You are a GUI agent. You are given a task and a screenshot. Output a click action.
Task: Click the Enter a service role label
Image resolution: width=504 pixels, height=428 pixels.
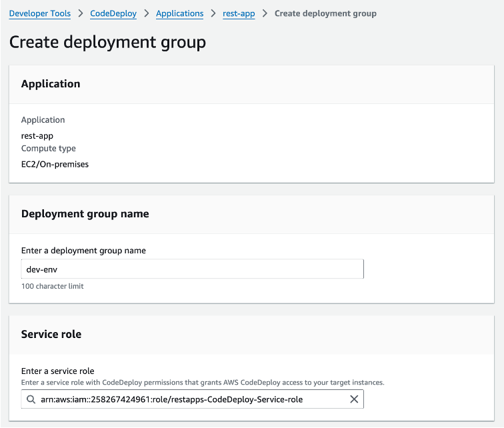pyautogui.click(x=58, y=371)
